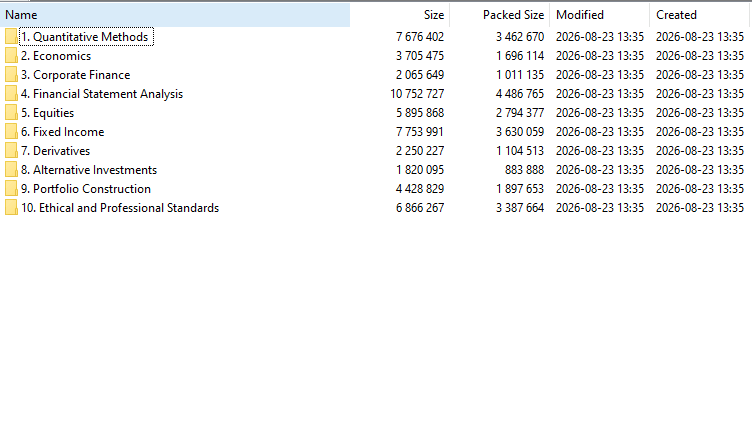Select the Equities folder icon

[x=11, y=113]
